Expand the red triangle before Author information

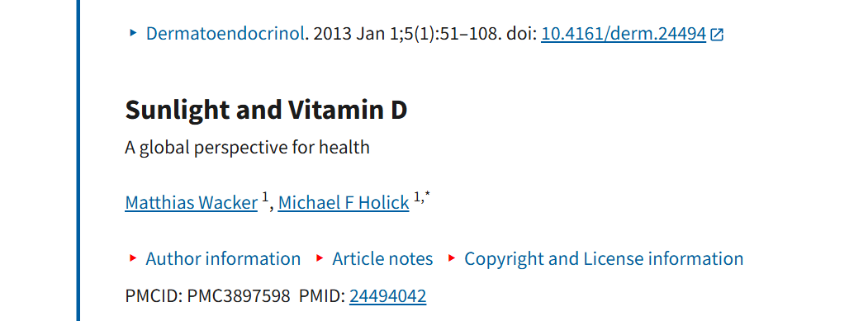click(x=133, y=257)
